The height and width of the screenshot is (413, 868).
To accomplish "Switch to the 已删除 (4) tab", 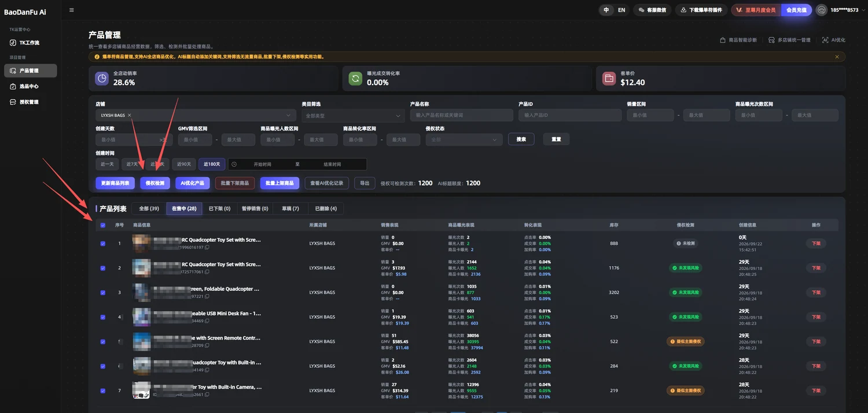I will 326,208.
